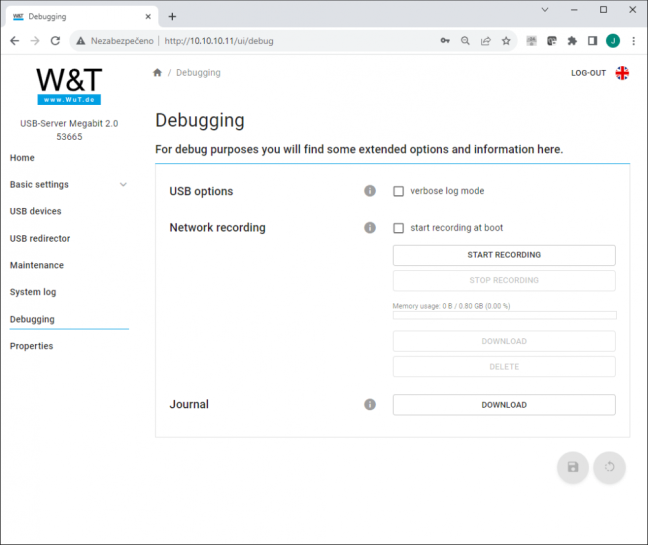Screen dimensions: 648x545
Task: Click the STOP RECORDING button
Action: [504, 281]
